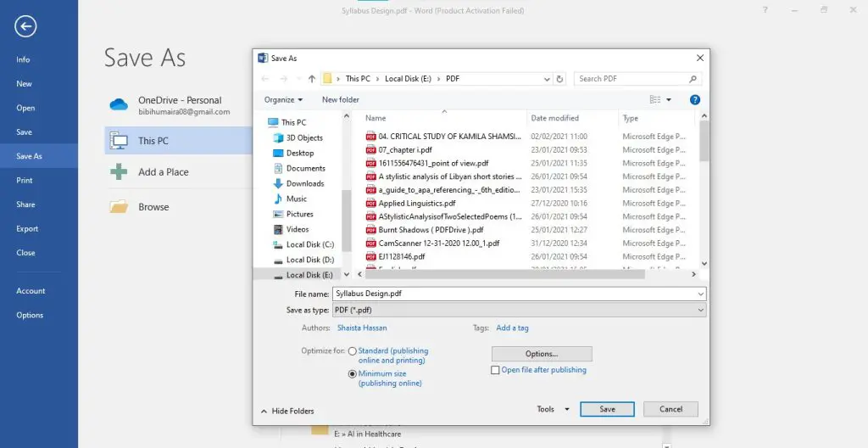Click the back navigation arrow in dialog
The height and width of the screenshot is (448, 868).
(264, 79)
